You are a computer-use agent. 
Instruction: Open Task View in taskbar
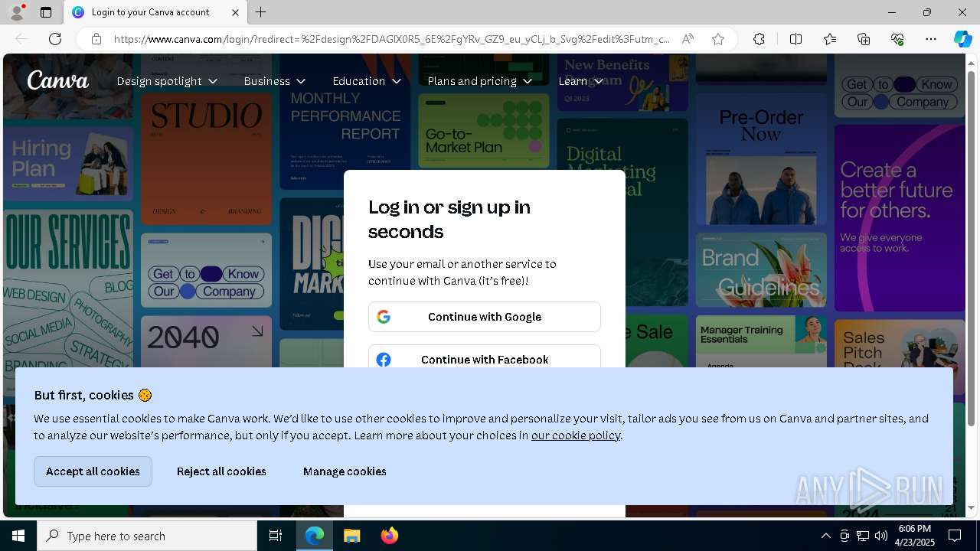276,536
